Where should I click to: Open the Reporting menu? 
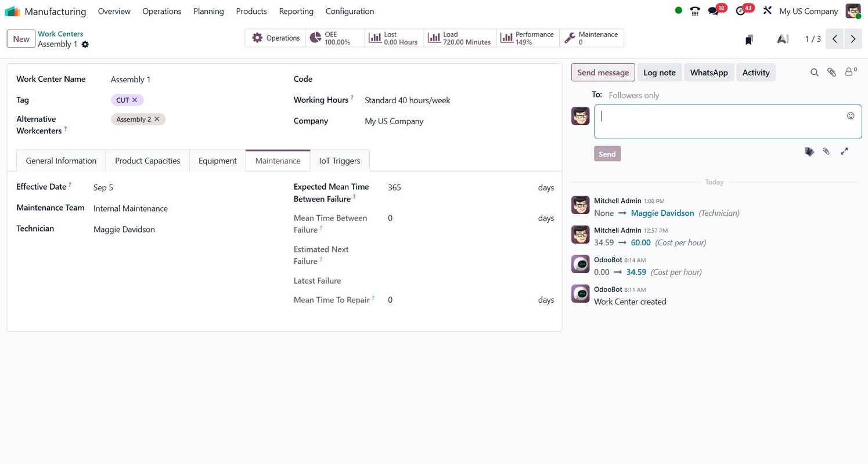296,11
